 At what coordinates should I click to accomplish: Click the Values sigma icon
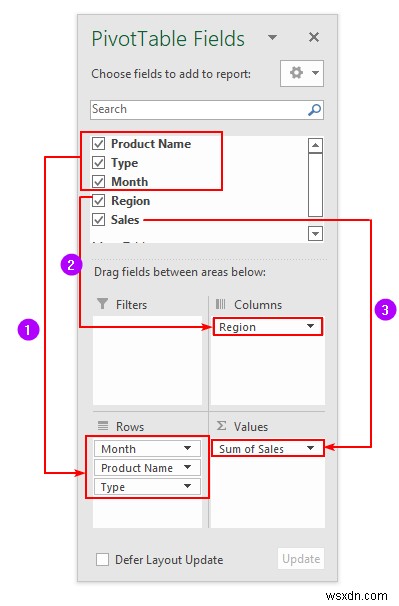click(222, 426)
